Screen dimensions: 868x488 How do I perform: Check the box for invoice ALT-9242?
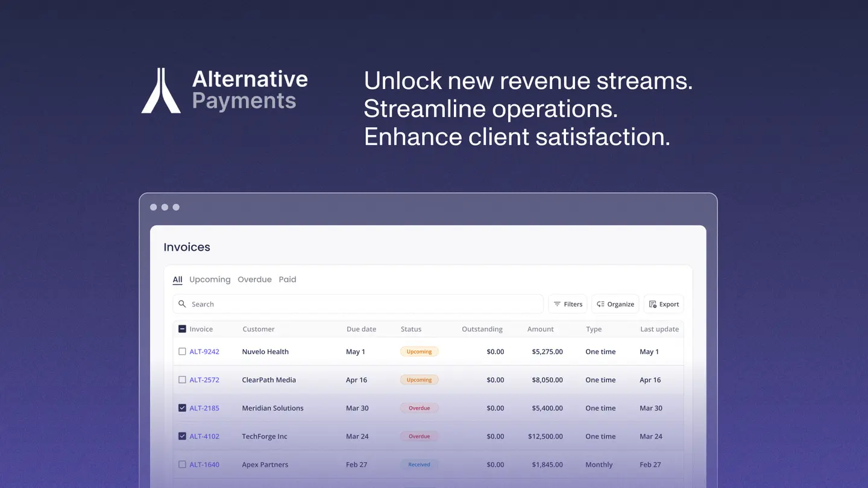182,351
